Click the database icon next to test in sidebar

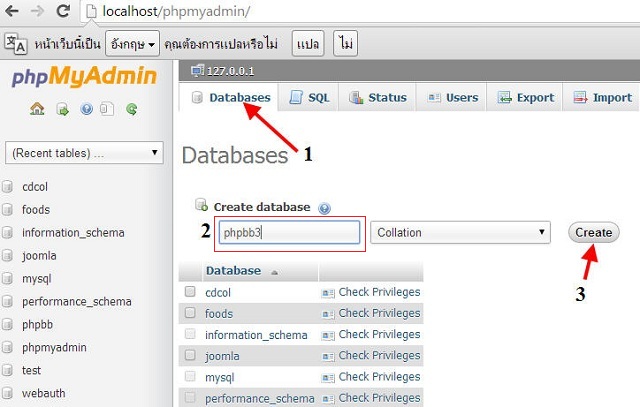pyautogui.click(x=7, y=371)
